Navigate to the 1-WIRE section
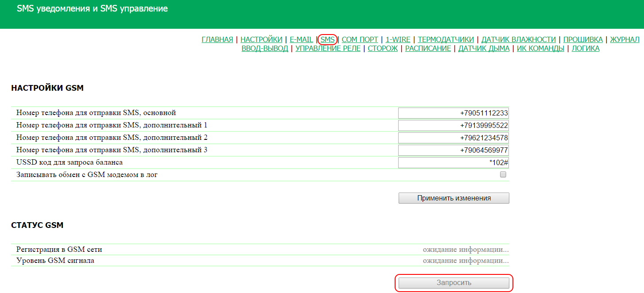This screenshot has height=293, width=644. pyautogui.click(x=398, y=40)
